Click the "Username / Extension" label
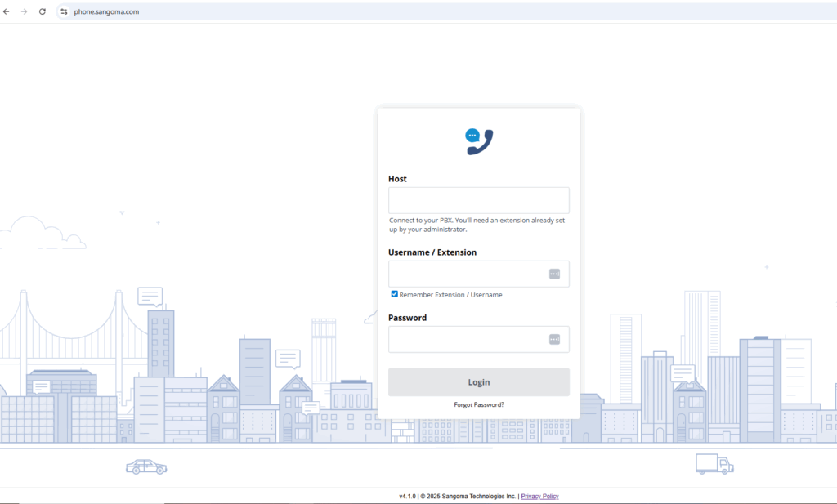This screenshot has width=837, height=504. 432,252
